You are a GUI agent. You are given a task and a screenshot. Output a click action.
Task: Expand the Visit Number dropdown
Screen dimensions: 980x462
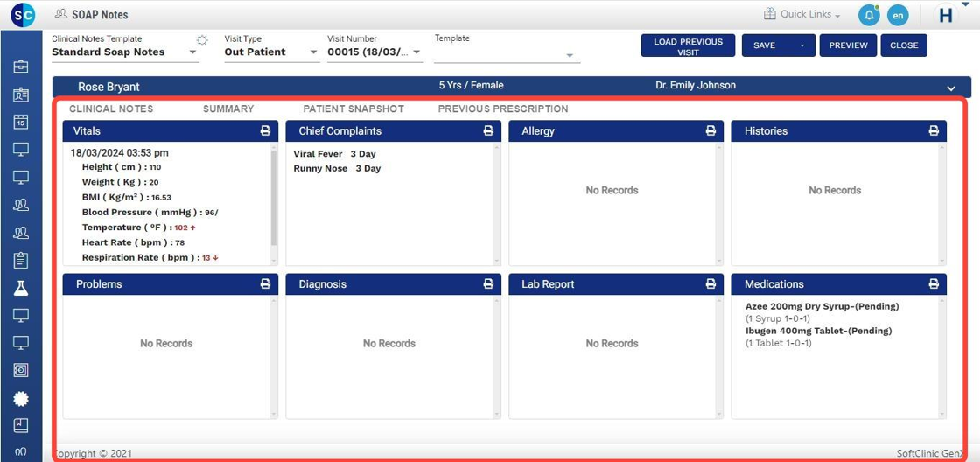(374, 52)
